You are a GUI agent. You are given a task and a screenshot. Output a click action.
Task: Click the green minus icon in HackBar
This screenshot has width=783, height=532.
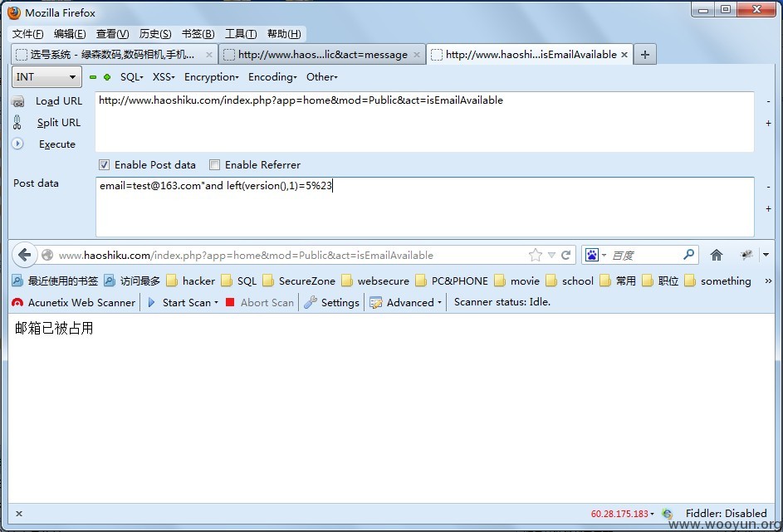[93, 77]
